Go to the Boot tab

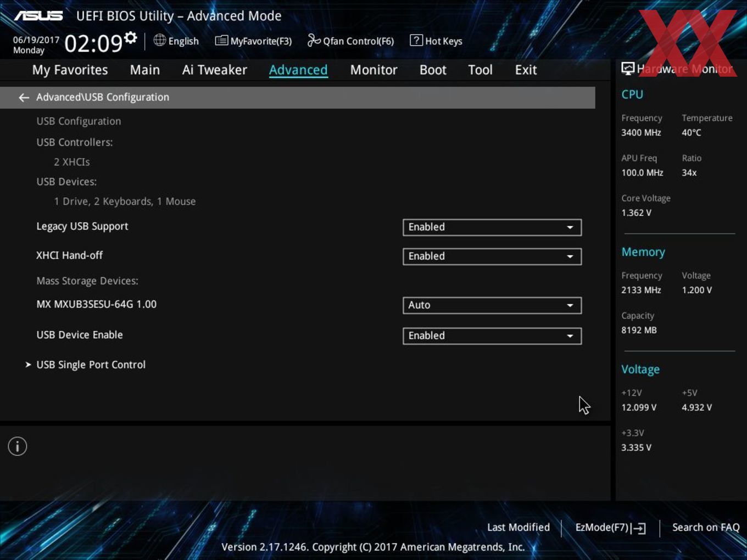point(433,70)
